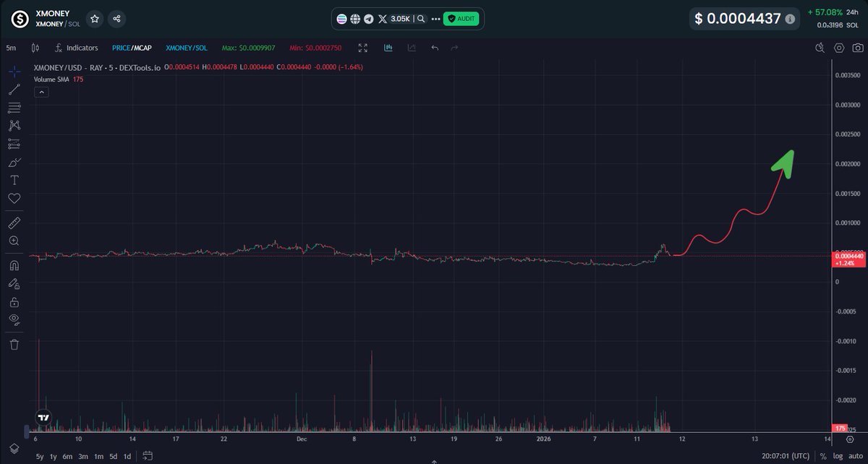Click the XMONEY/USD chart title legend
The height and width of the screenshot is (464, 868).
click(97, 67)
